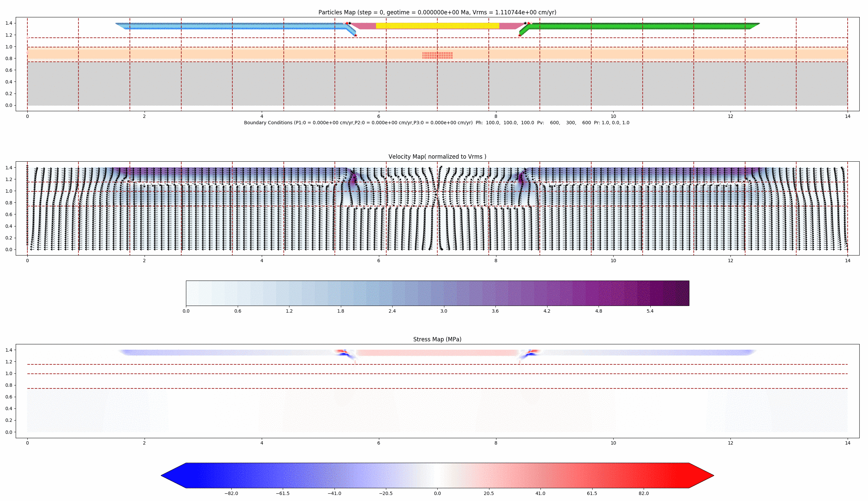Click the black star marker near x=5.5
This screenshot has width=868, height=501.
(350, 22)
